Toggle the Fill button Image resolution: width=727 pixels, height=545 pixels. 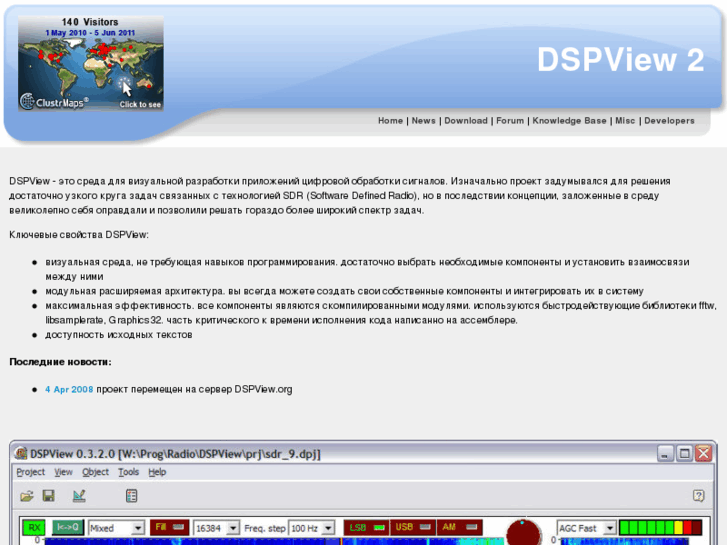[169, 527]
